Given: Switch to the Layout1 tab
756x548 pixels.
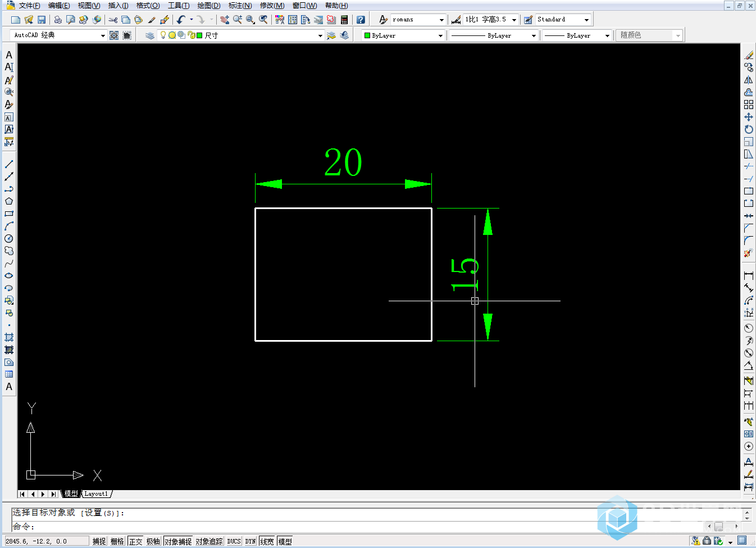Looking at the screenshot, I should (97, 494).
